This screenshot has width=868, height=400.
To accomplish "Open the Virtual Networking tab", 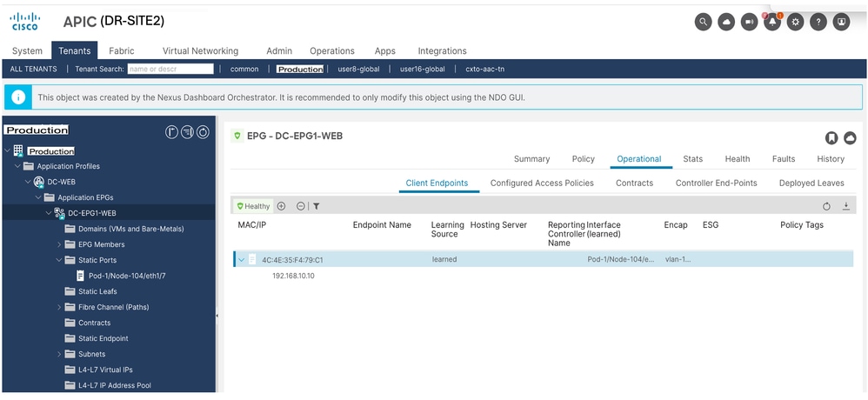I will tap(200, 51).
